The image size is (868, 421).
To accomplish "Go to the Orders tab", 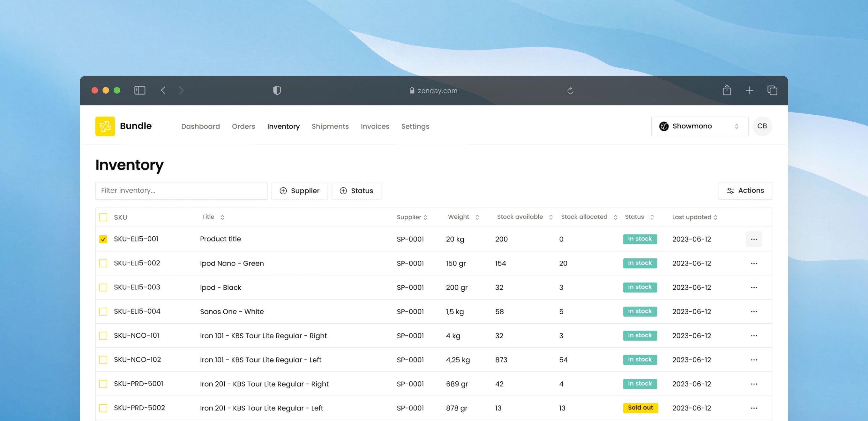I will coord(243,126).
